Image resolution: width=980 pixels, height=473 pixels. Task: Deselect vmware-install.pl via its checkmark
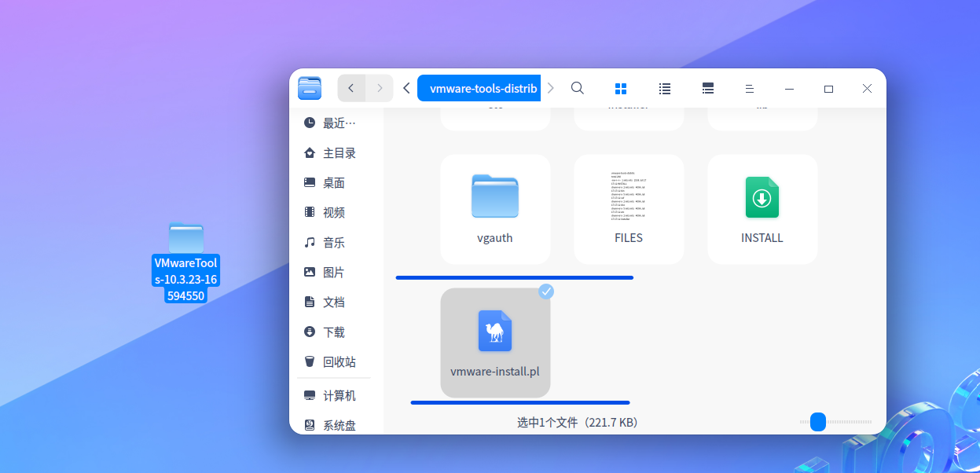tap(546, 291)
